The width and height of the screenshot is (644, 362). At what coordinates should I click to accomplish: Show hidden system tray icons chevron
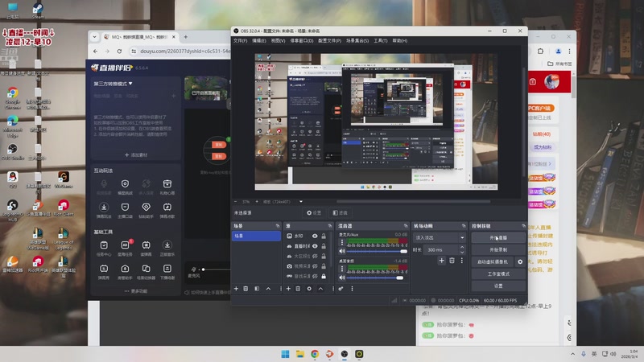click(x=572, y=354)
